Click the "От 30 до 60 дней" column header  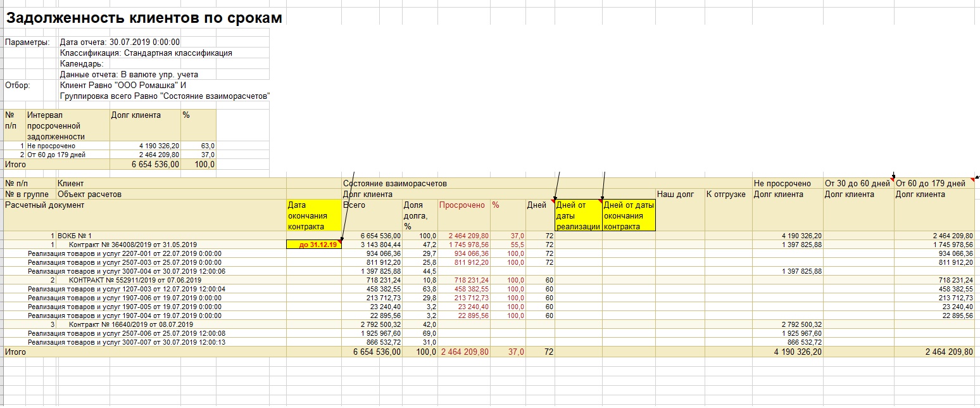(x=857, y=184)
